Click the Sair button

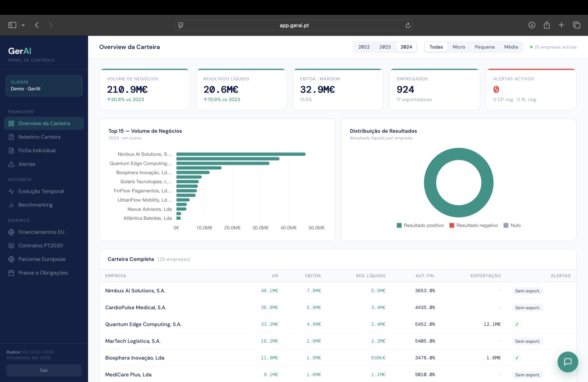[x=44, y=370]
